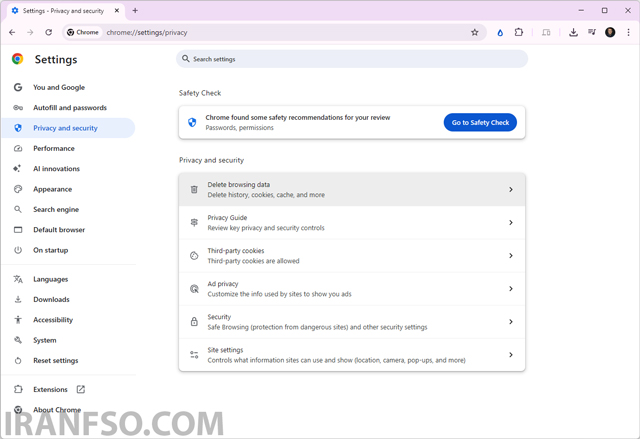Open a new tab with plus button
Image resolution: width=640 pixels, height=439 pixels.
tap(135, 11)
